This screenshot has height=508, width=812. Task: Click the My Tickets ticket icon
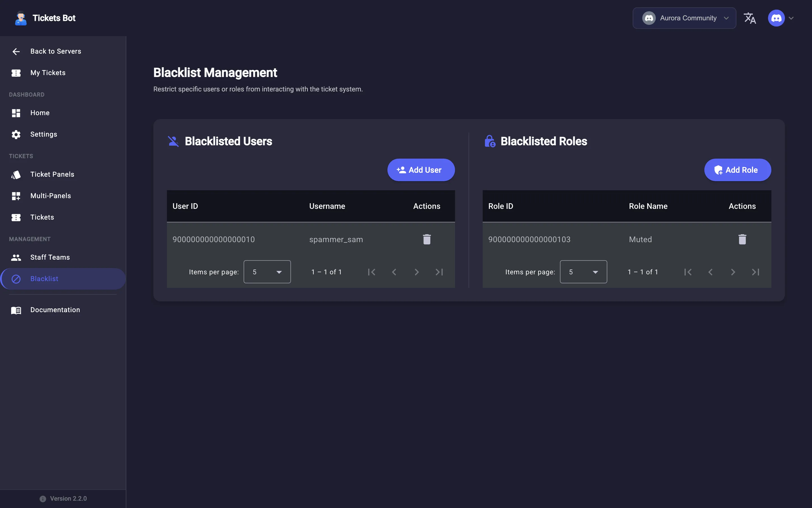click(16, 73)
